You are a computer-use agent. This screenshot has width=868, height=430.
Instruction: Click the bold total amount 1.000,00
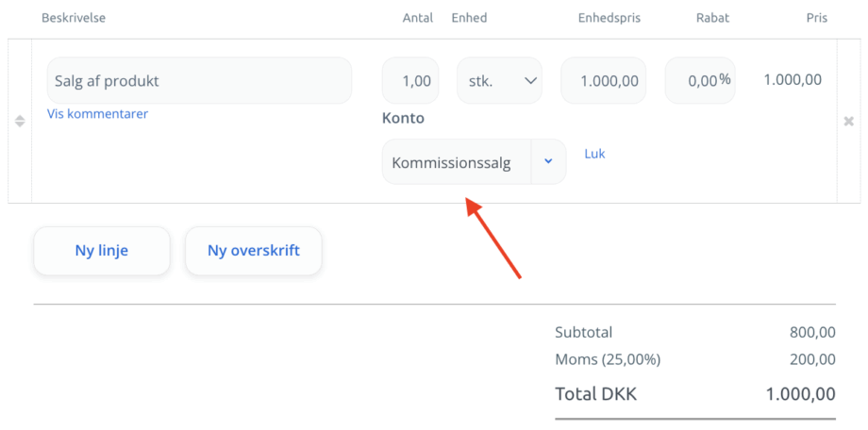click(801, 394)
